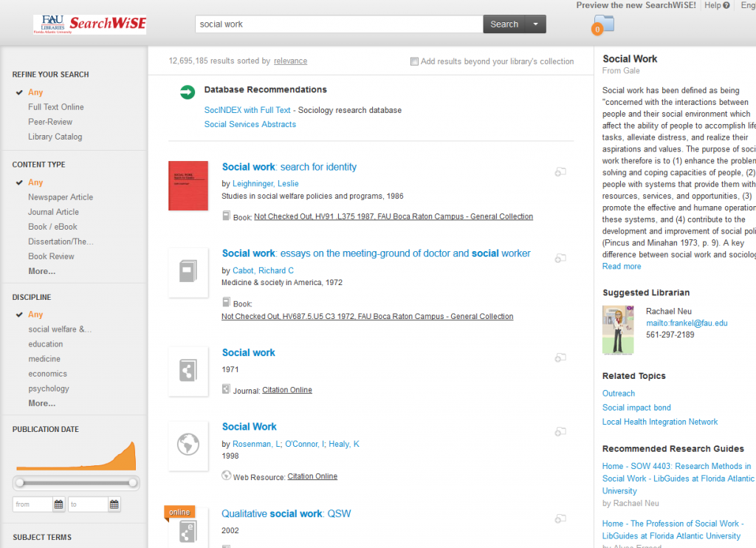The height and width of the screenshot is (548, 756).
Task: Open the Local Health Integration Network topic
Action: coord(660,422)
